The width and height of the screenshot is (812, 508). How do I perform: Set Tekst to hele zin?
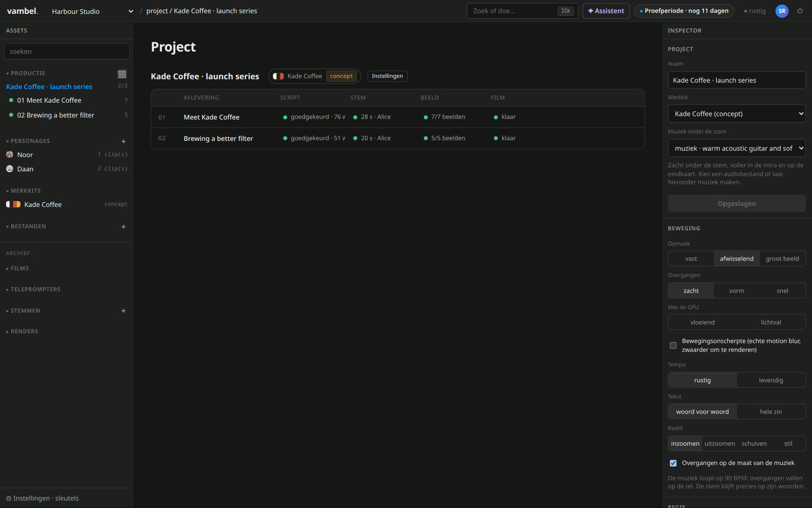771,411
